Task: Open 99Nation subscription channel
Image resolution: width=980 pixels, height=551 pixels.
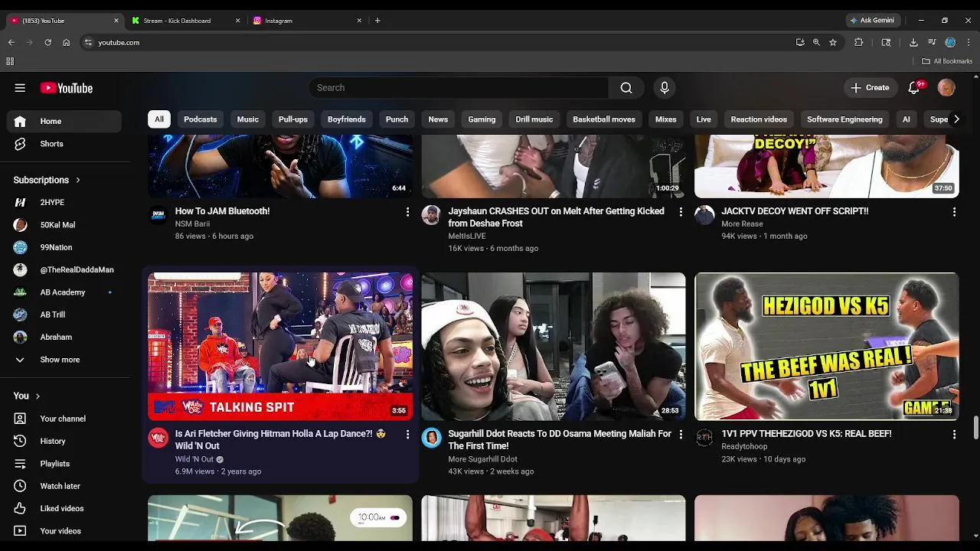Action: tap(64, 248)
